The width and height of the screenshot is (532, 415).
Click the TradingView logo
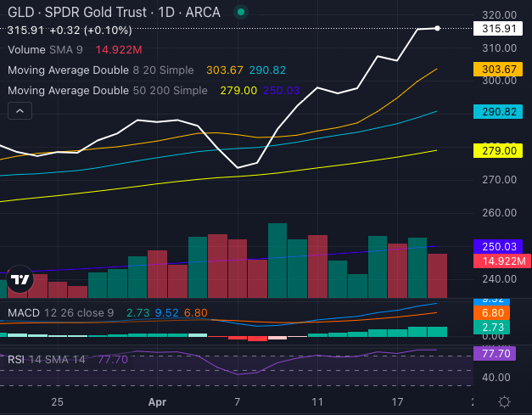pyautogui.click(x=19, y=278)
